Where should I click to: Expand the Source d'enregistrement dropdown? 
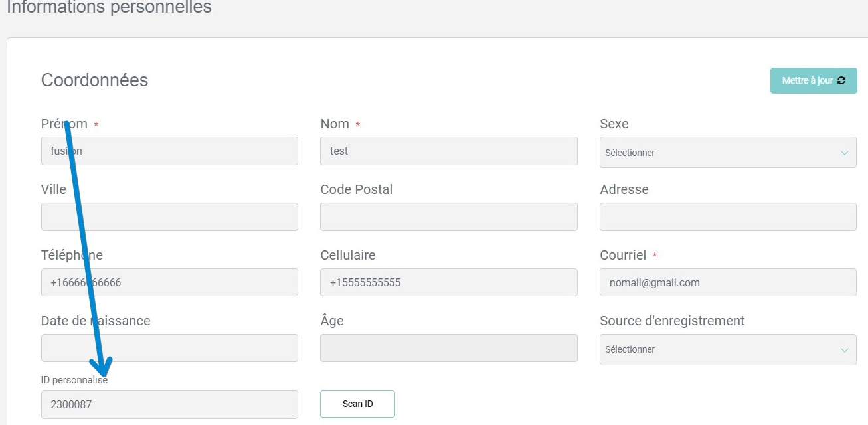point(727,349)
